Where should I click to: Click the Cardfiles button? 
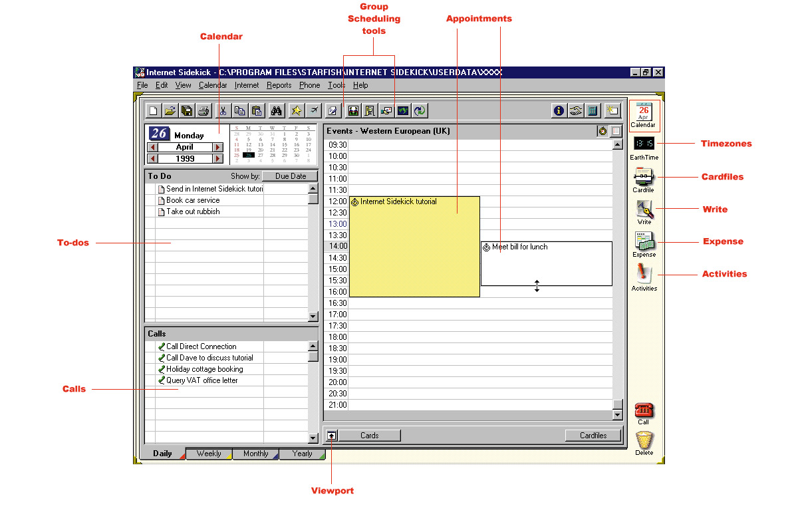(x=593, y=436)
